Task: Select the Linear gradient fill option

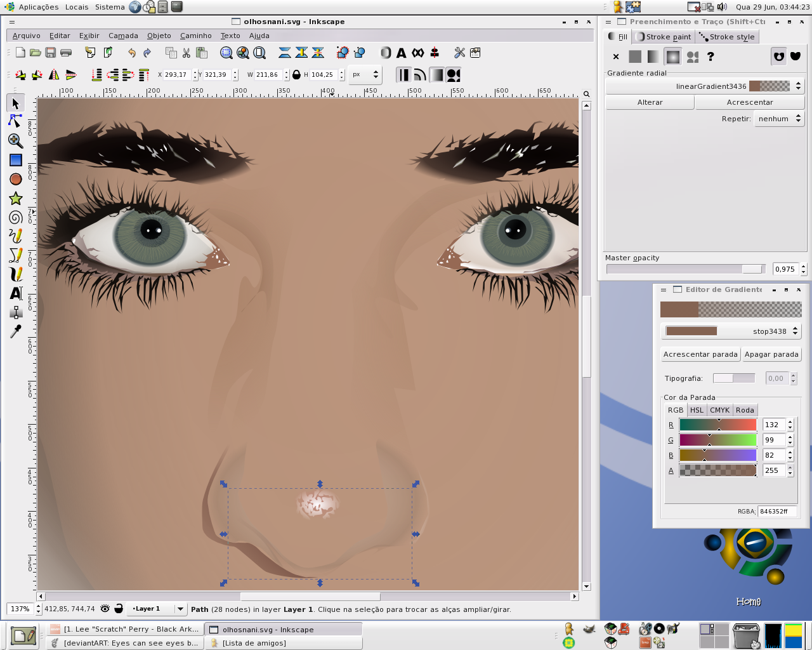Action: (x=653, y=56)
